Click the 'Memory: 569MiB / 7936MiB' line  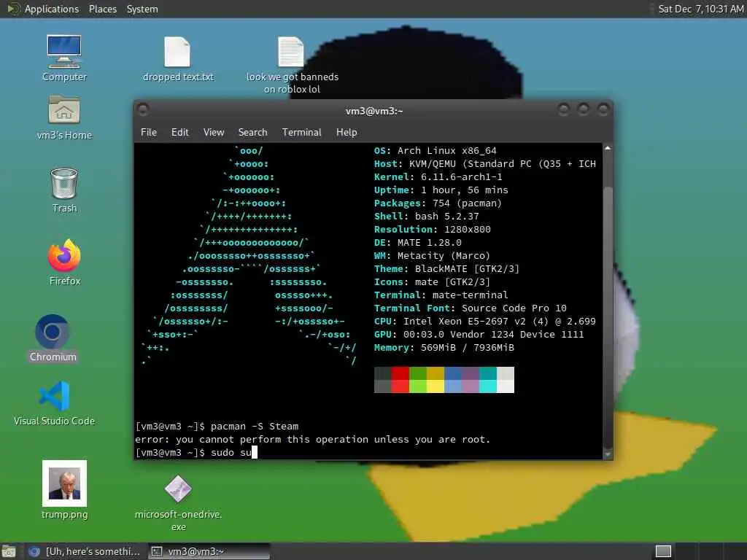coord(444,348)
